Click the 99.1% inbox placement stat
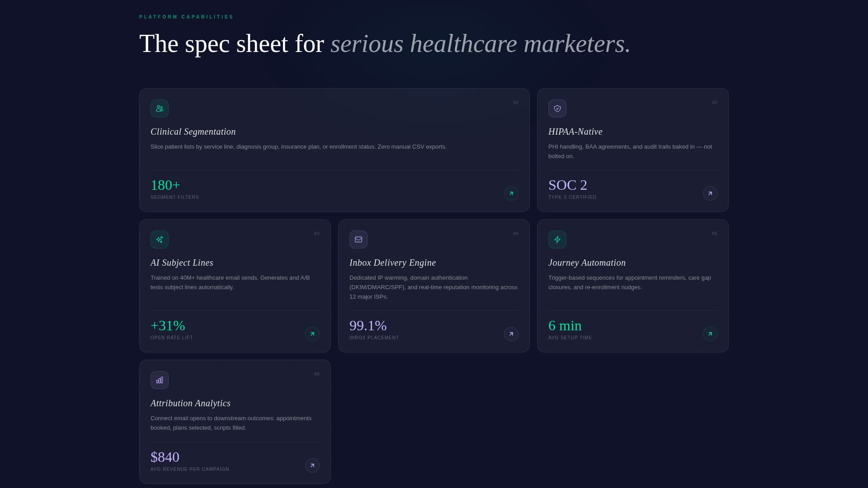The height and width of the screenshot is (488, 868). [x=368, y=325]
